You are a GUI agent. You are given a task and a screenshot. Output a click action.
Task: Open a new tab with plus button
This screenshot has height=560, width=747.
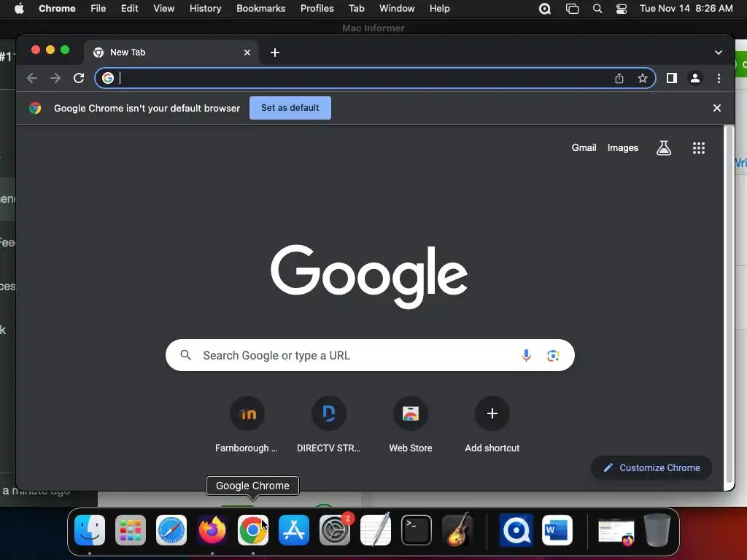tap(275, 52)
